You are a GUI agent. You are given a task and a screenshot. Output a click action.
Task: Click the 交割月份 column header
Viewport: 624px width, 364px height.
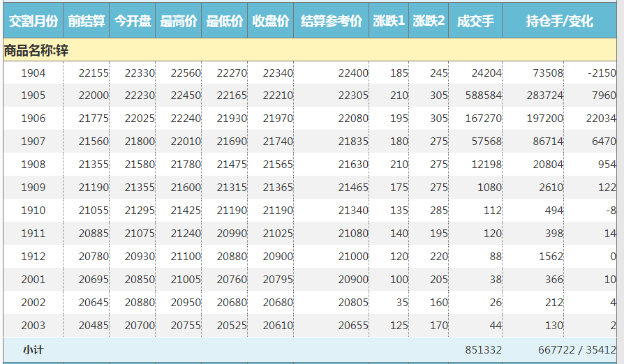pyautogui.click(x=33, y=22)
